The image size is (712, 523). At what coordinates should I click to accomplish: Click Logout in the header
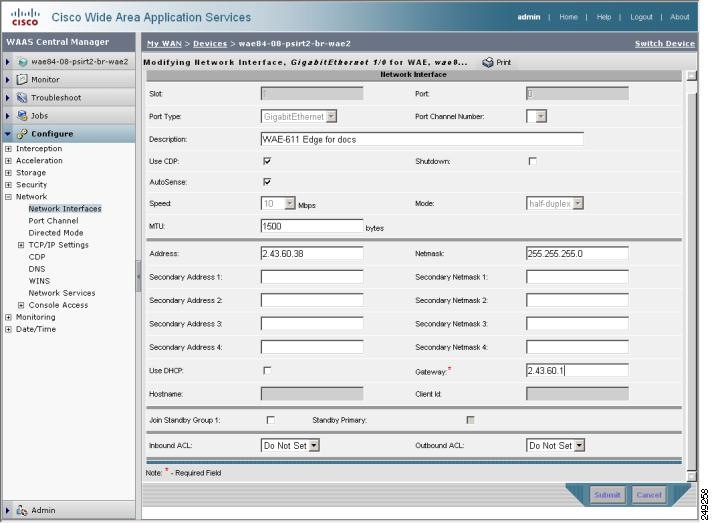(x=641, y=17)
